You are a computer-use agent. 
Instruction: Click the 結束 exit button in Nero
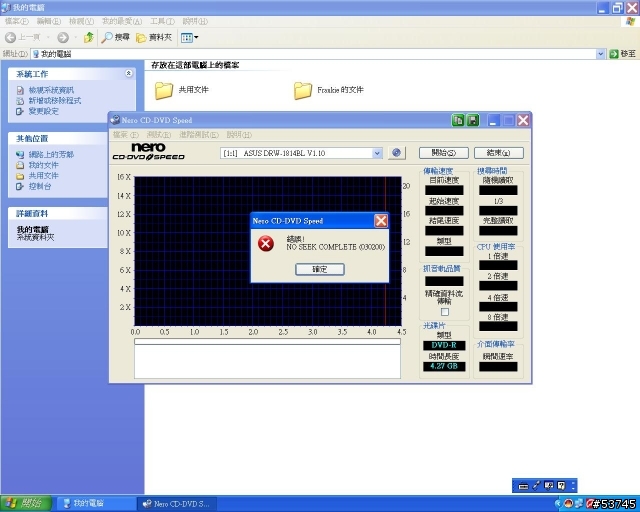click(x=498, y=153)
